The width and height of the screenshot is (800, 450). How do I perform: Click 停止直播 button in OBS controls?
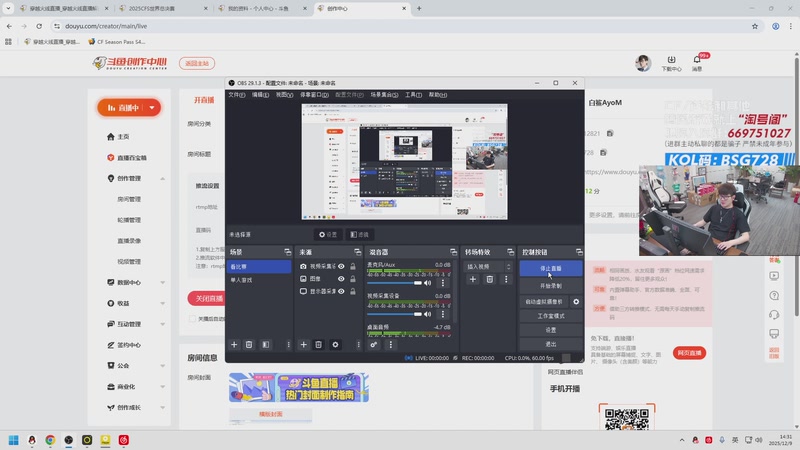coord(551,268)
